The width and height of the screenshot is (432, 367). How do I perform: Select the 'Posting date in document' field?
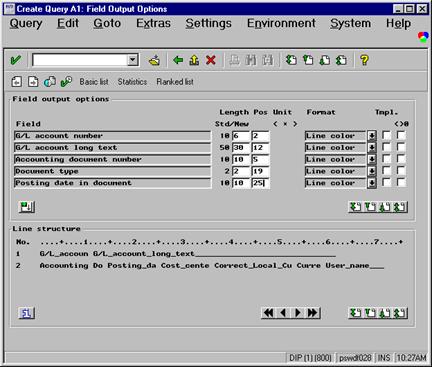tap(113, 183)
